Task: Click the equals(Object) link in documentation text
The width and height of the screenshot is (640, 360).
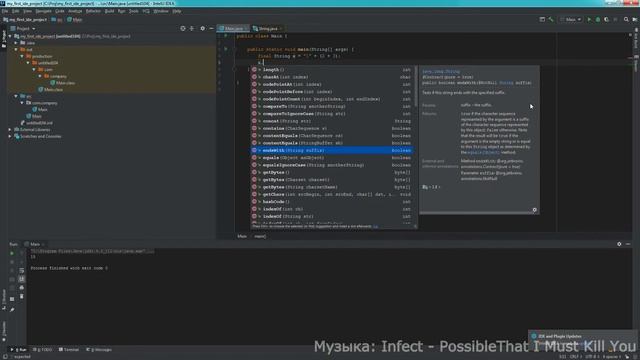Action: 483,152
